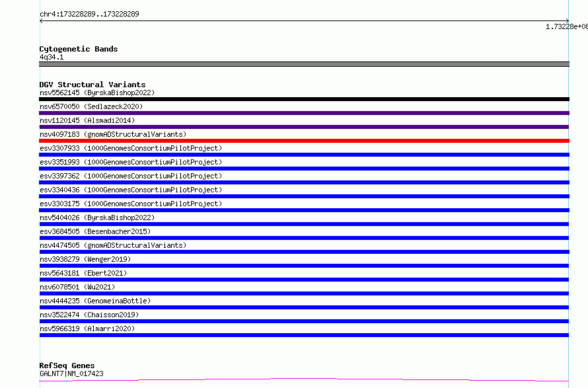Image resolution: width=588 pixels, height=388 pixels.
Task: Click the red bar for nsv4097183
Action: (x=304, y=141)
